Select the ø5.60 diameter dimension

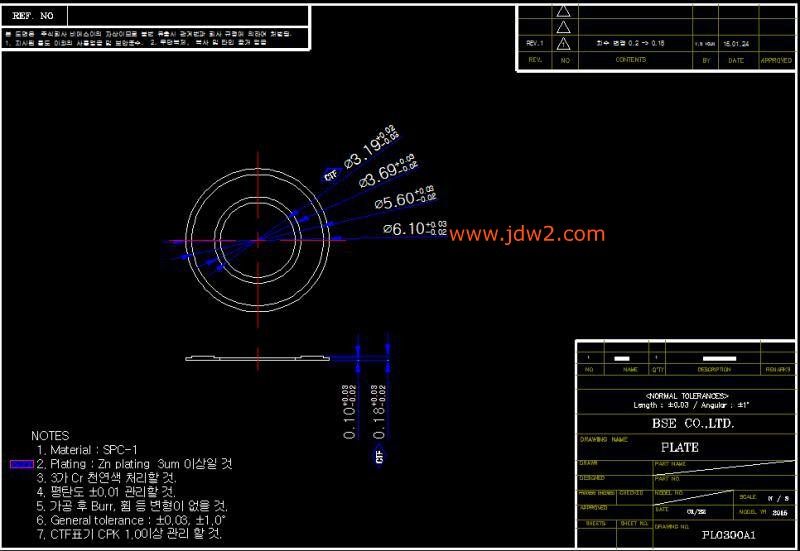[x=404, y=199]
